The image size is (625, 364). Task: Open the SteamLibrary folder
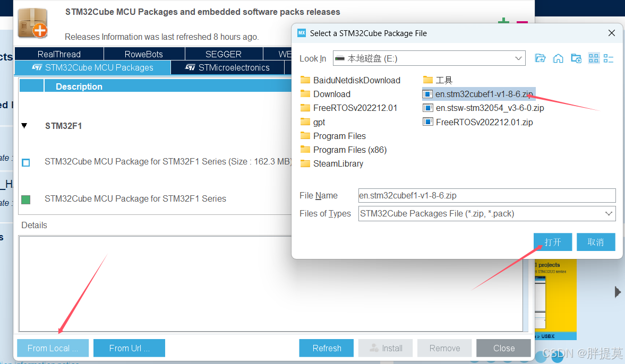tap(332, 163)
